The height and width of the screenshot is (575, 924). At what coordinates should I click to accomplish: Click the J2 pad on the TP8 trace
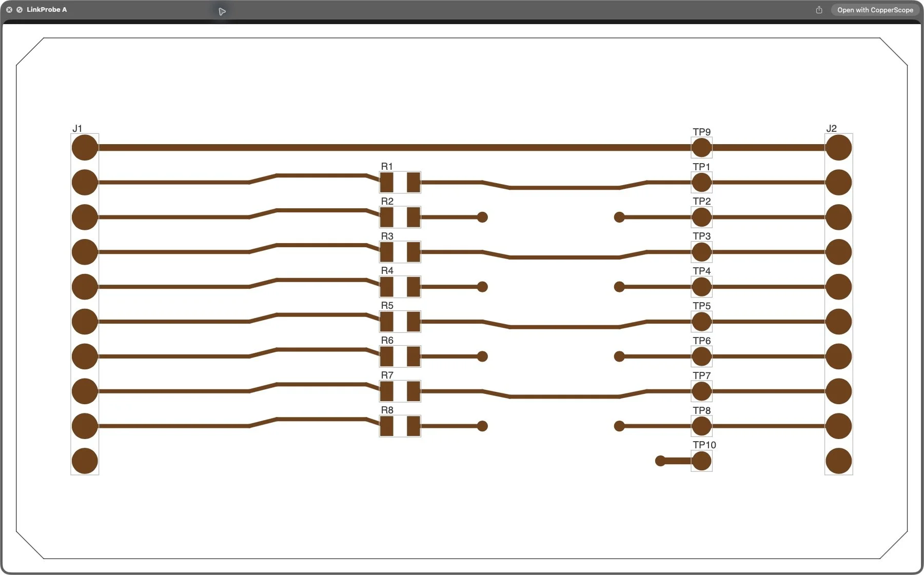(x=839, y=426)
